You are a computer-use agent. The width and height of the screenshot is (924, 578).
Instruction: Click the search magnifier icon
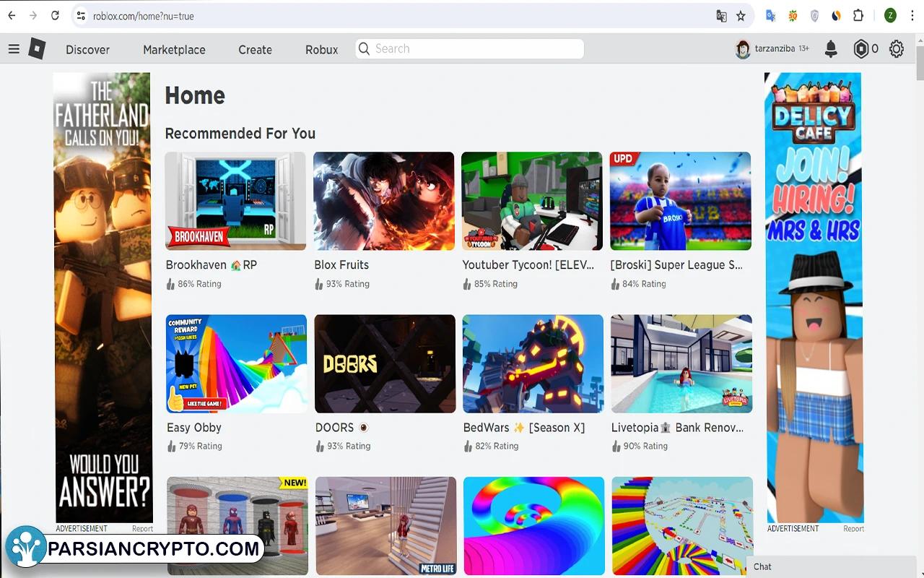tap(365, 49)
